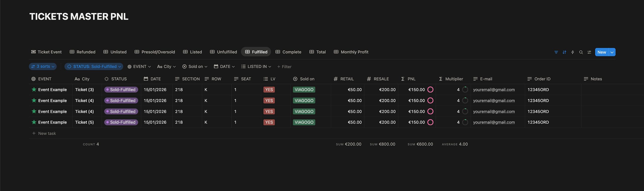The height and width of the screenshot is (191, 644).
Task: Click the RETAIL column header
Action: [x=344, y=79]
